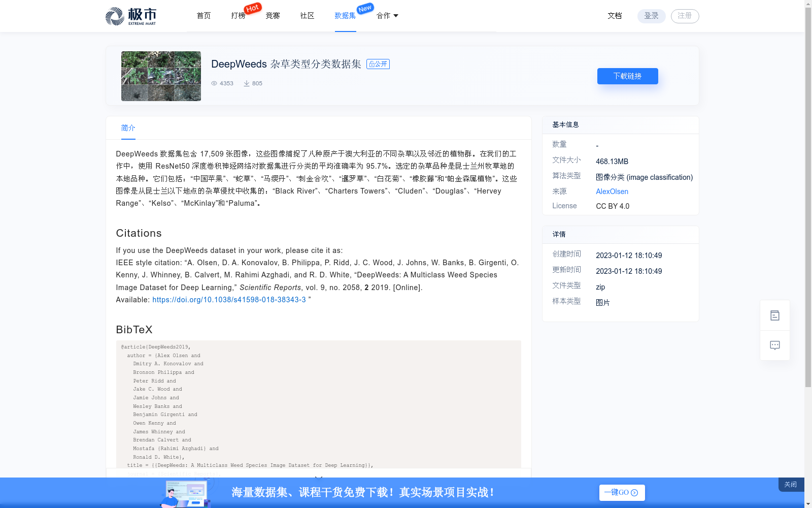Click the 下载链接 download link button
The width and height of the screenshot is (812, 508).
click(627, 76)
